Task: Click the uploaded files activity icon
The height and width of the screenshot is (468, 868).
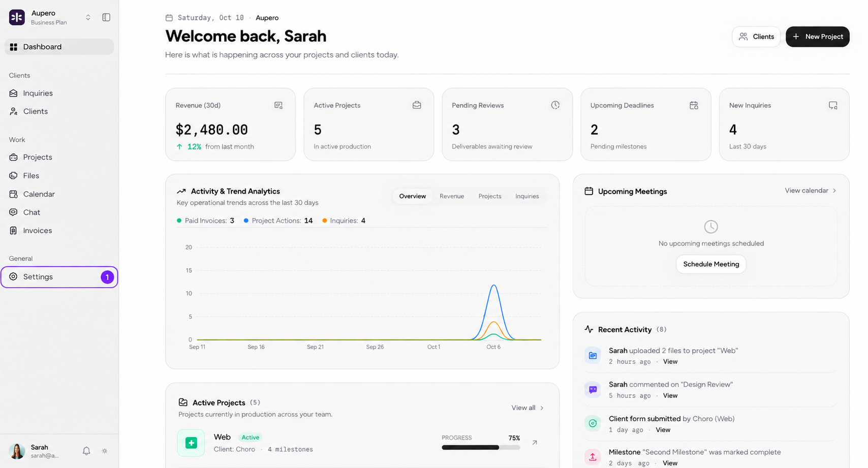Action: (593, 356)
